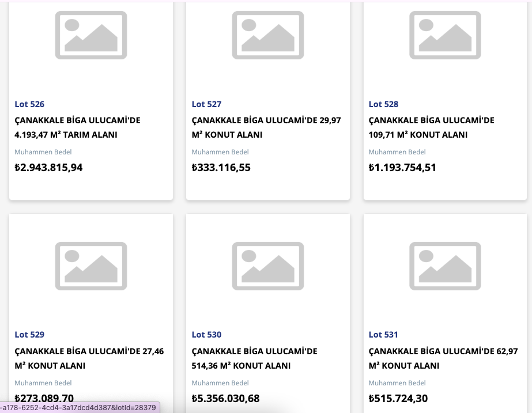Open the 4.193,47 M² TARIM ALANI listing title
Screen dimensions: 532x413
(x=77, y=127)
